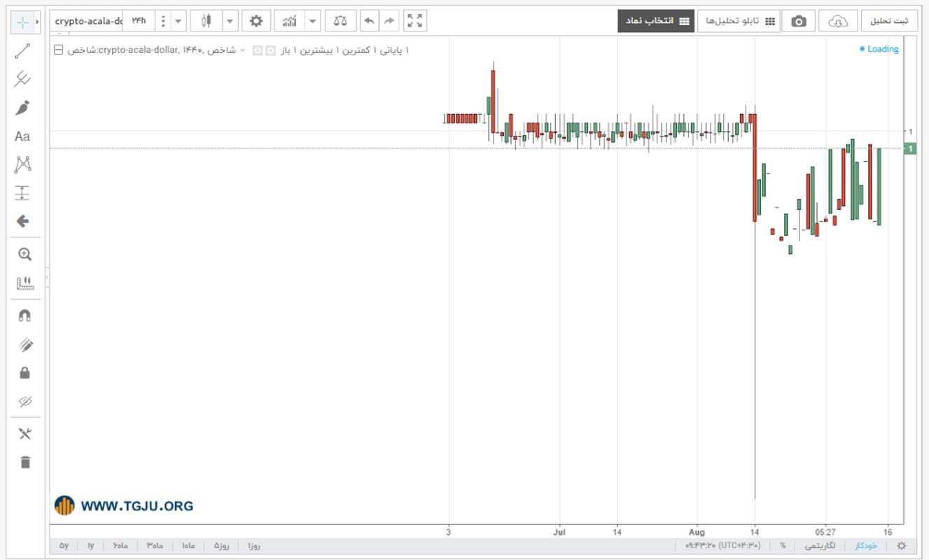Take a chart snapshot with camera icon

[799, 21]
